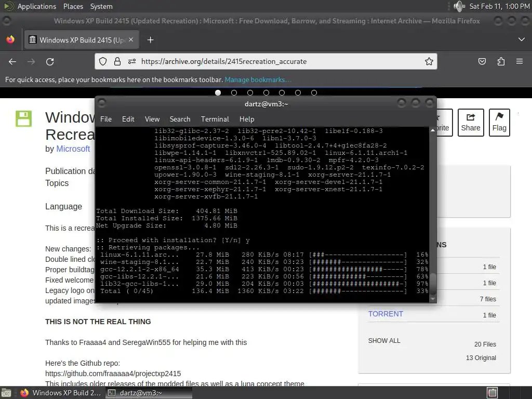Open a new tab with the plus button
532x399 pixels.
point(150,40)
